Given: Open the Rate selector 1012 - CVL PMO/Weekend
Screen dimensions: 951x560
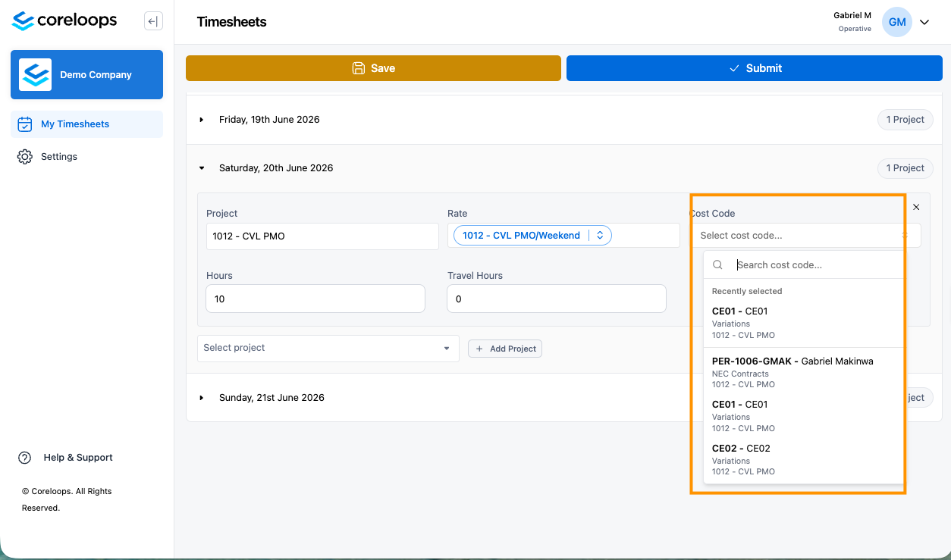Looking at the screenshot, I should 532,236.
